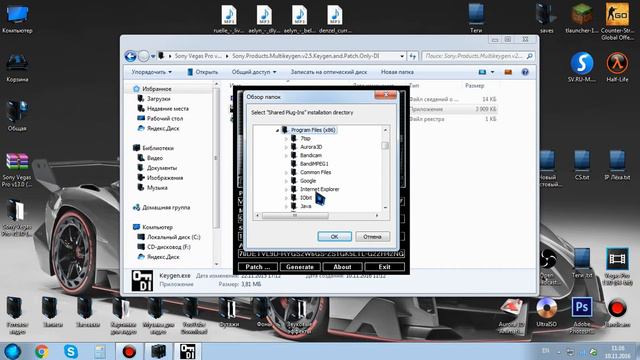Launch the Half-Life desktop icon
Viewport: 640px width, 360px height.
(617, 67)
